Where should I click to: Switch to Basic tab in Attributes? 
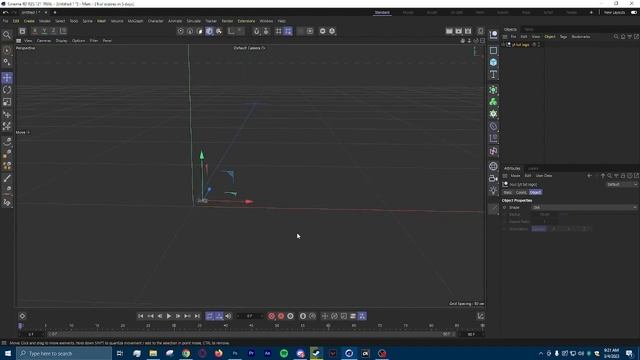tap(508, 192)
